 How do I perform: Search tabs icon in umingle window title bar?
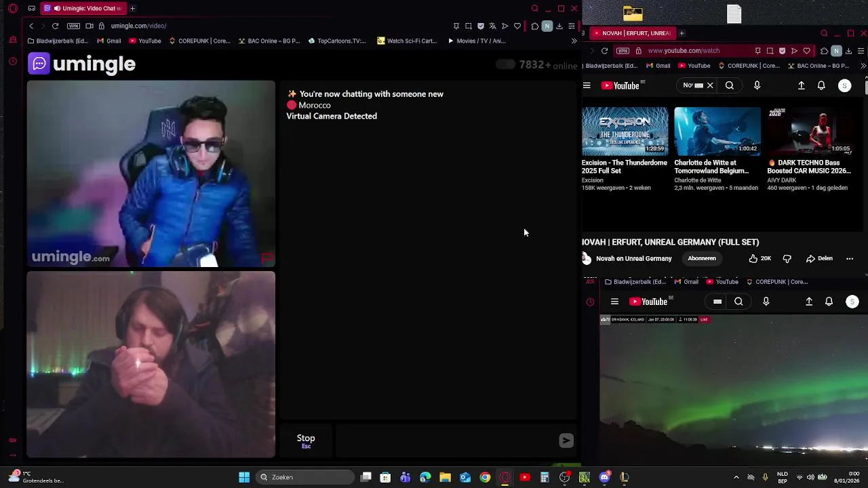pyautogui.click(x=534, y=8)
